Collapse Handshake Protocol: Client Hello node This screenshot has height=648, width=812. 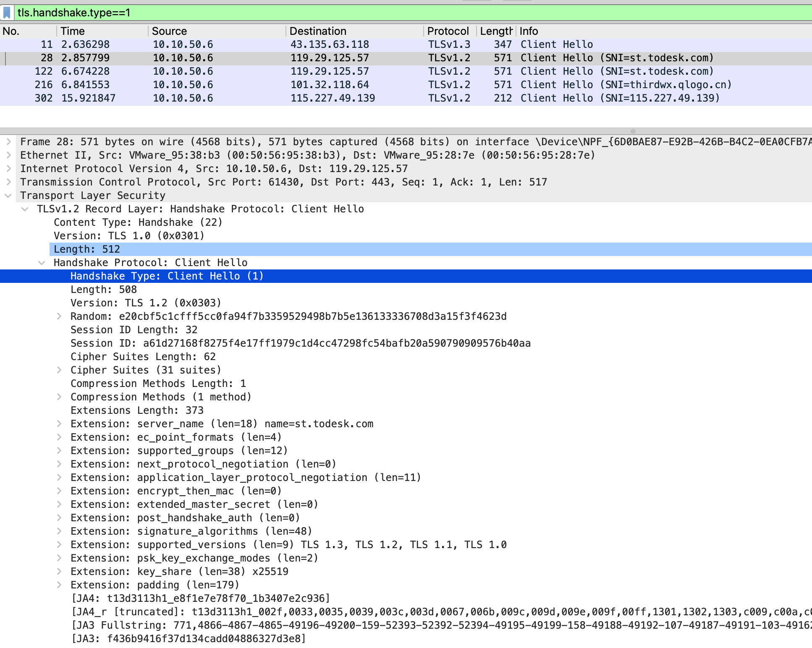point(42,263)
